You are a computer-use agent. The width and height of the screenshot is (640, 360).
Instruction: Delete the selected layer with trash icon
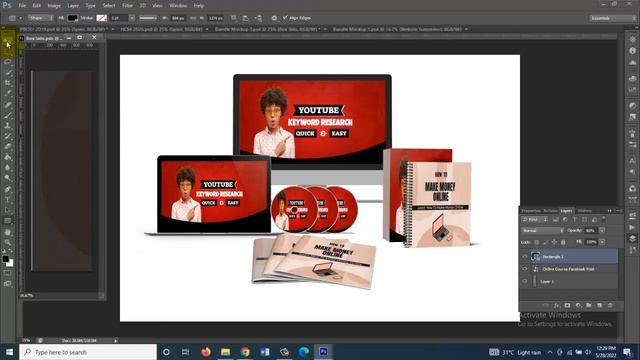pos(610,305)
